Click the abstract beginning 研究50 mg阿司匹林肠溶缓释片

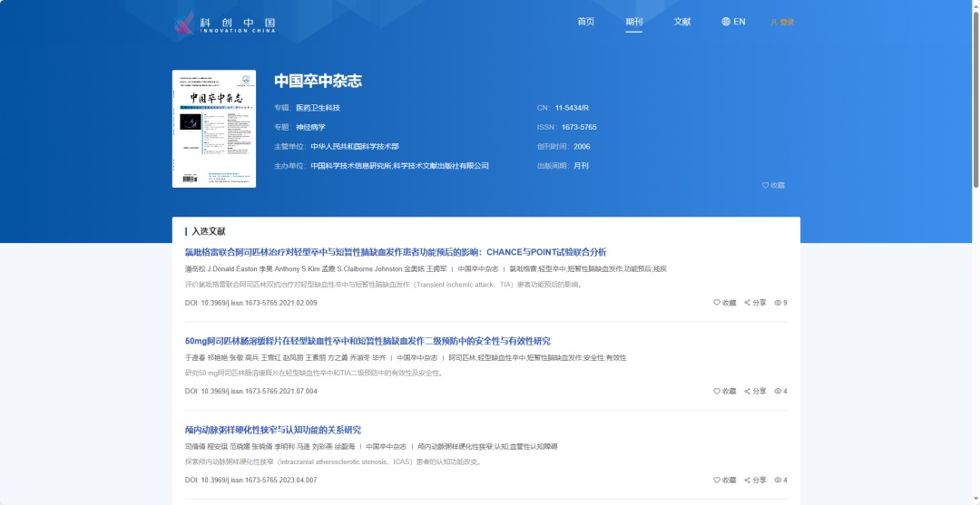point(314,374)
